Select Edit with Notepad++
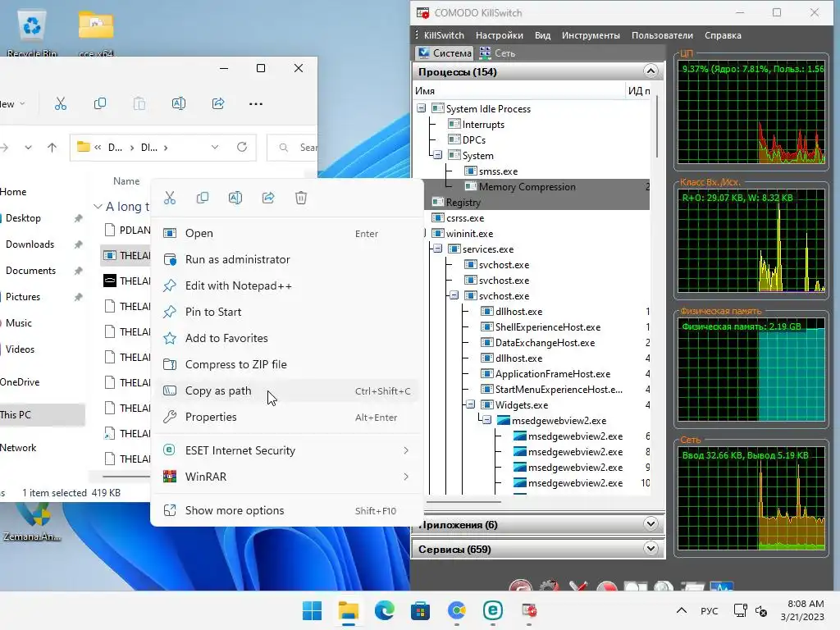 click(x=287, y=285)
